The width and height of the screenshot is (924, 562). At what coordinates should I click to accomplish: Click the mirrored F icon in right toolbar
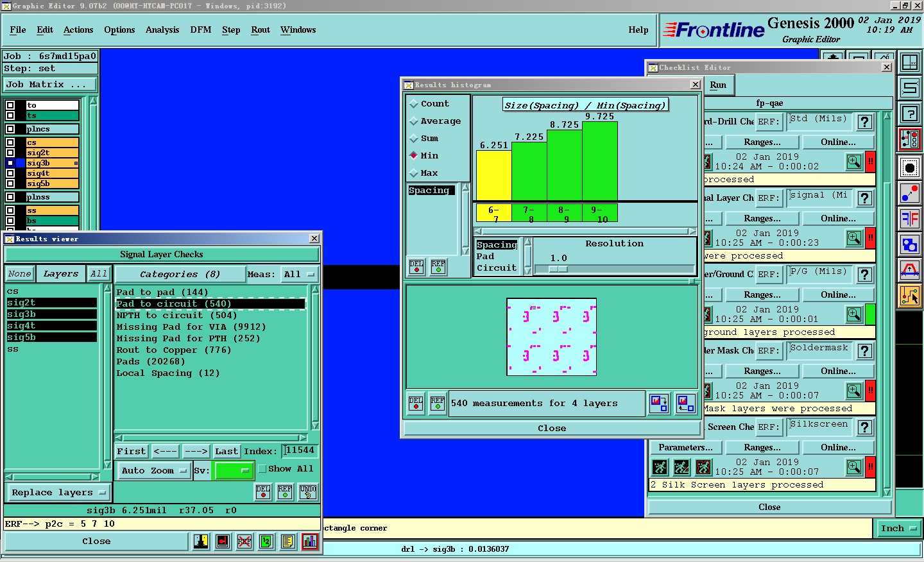(910, 219)
